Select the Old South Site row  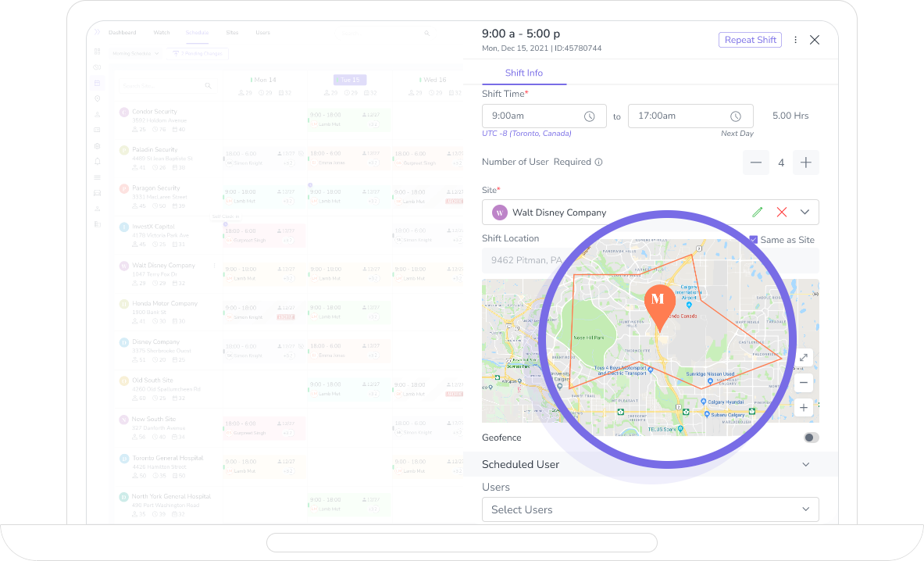(x=169, y=389)
